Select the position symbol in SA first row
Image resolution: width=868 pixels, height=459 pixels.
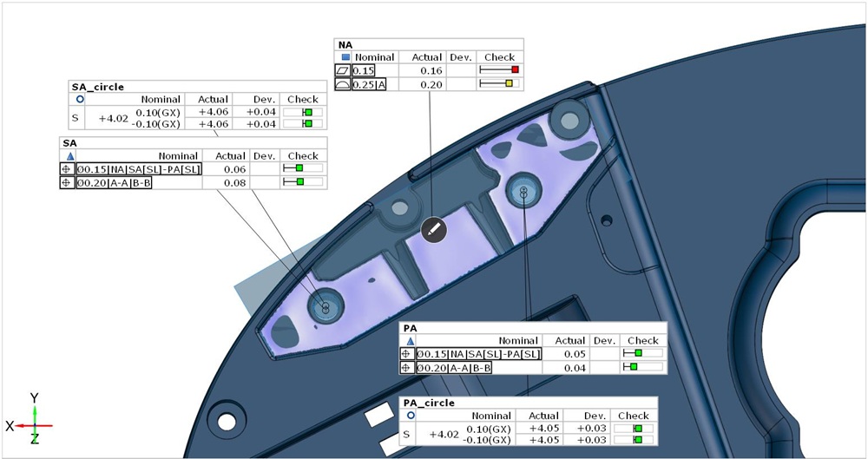pos(67,169)
